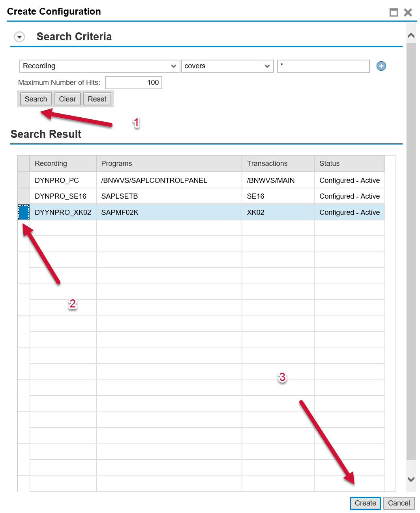This screenshot has width=420, height=513.
Task: Click the Status column header
Action: coord(349,163)
